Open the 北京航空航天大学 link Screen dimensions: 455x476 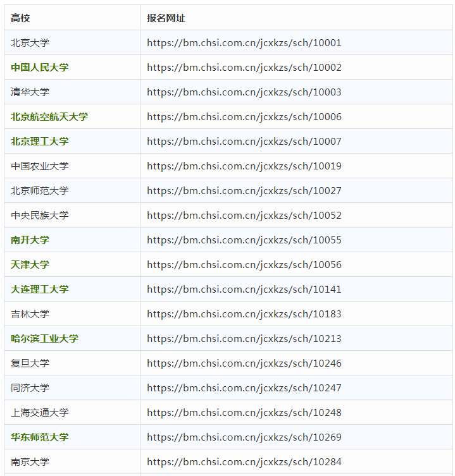49,117
